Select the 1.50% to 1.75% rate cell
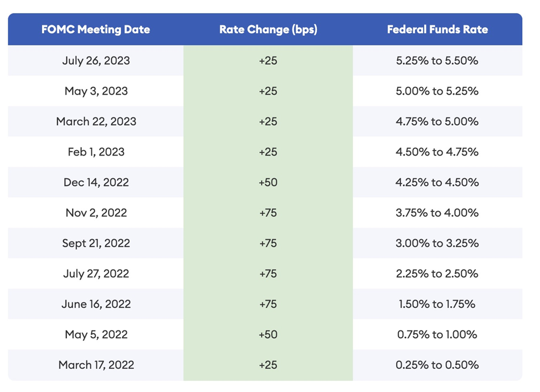The image size is (540, 392). [x=438, y=304]
